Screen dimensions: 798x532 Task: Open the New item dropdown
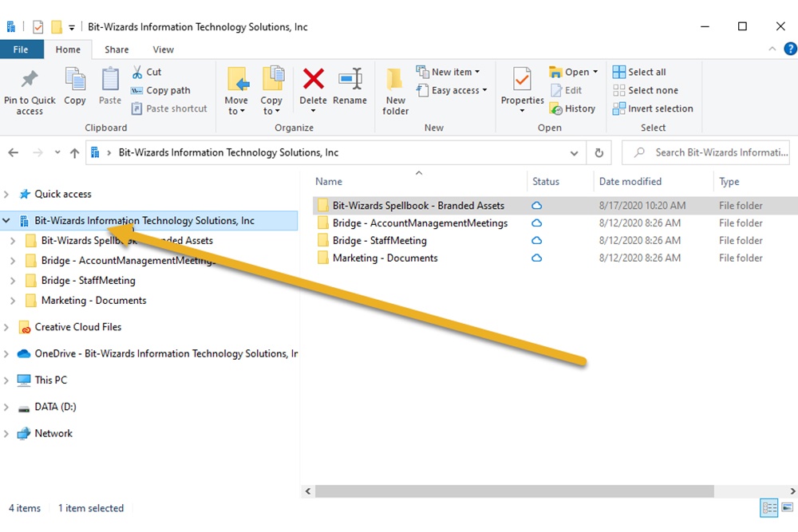coord(448,73)
